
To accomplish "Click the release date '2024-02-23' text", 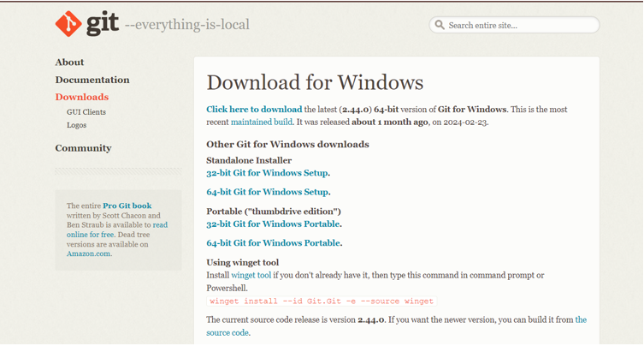I will coord(465,122).
